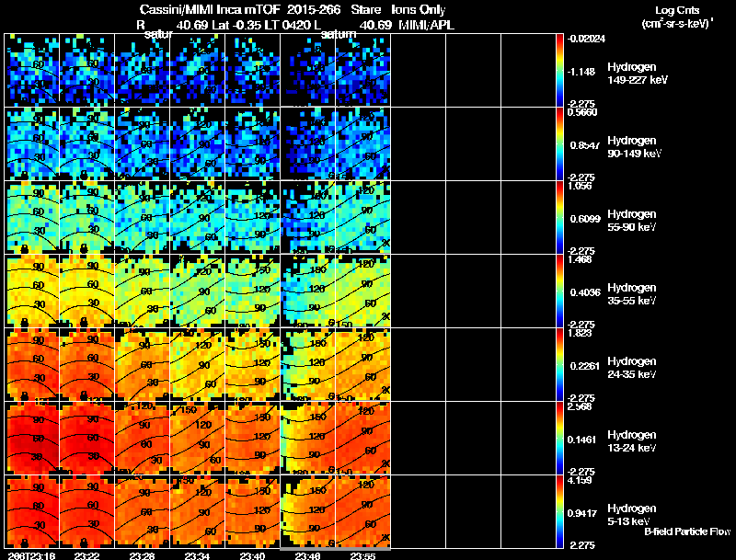736x560 pixels.
Task: Click the 23:16 panel in the Hydrogen 24-35 keV row
Action: tap(32, 364)
